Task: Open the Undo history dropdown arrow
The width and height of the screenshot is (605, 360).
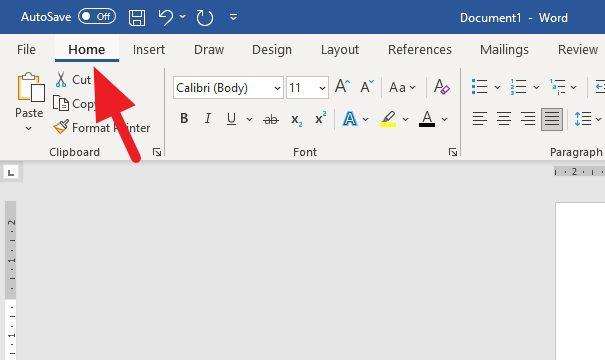Action: 183,17
